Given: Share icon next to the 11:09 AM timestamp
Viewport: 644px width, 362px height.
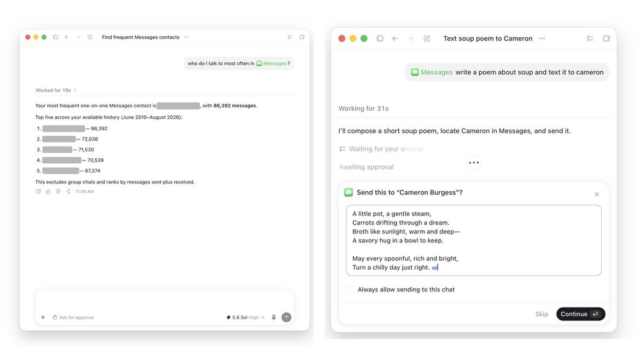Looking at the screenshot, I should (68, 191).
